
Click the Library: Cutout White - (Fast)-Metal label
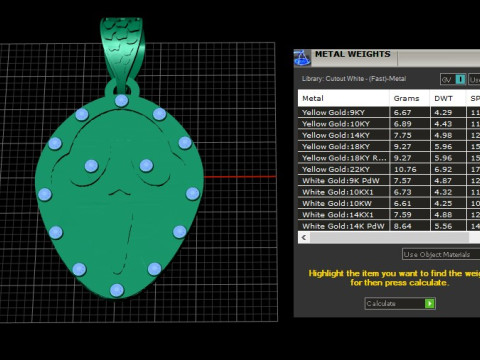click(x=354, y=79)
